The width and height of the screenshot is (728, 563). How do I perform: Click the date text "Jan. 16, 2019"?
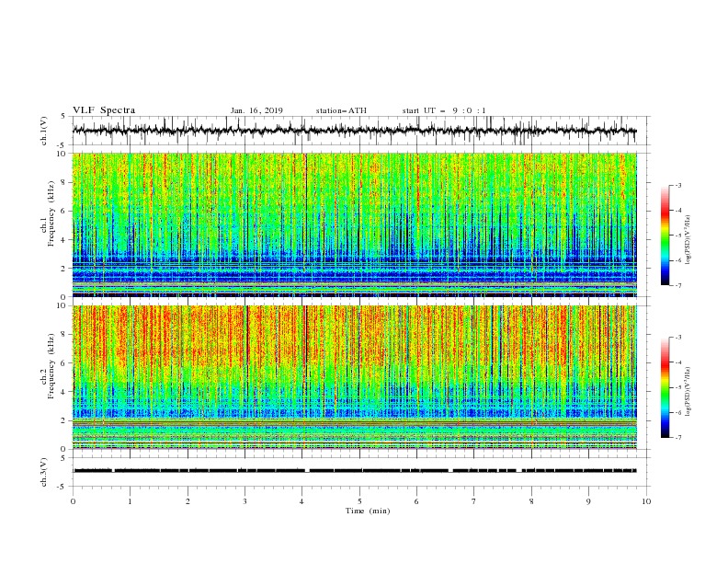pyautogui.click(x=256, y=110)
